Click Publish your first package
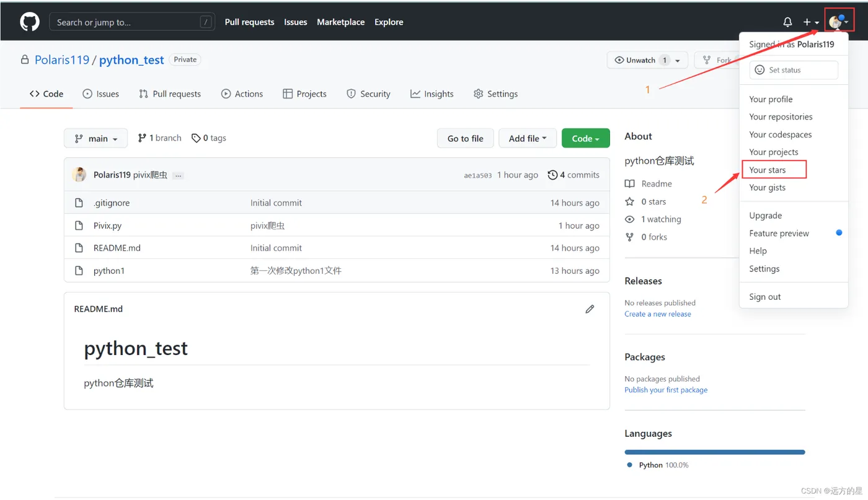Image resolution: width=868 pixels, height=500 pixels. (666, 390)
